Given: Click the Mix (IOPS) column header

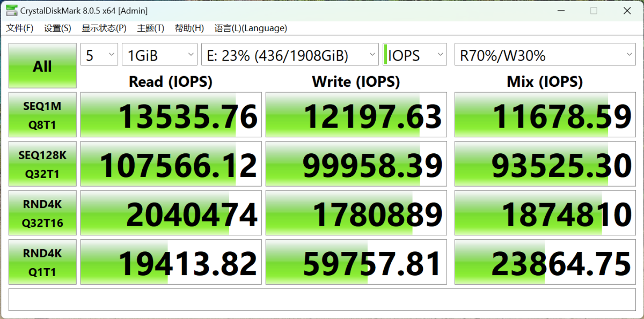Looking at the screenshot, I should click(x=545, y=81).
